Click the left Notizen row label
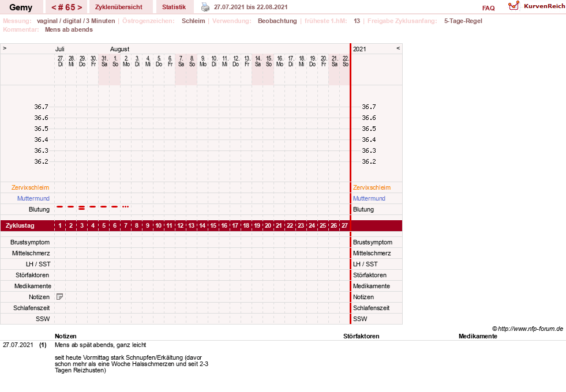The width and height of the screenshot is (566, 392). (x=39, y=297)
